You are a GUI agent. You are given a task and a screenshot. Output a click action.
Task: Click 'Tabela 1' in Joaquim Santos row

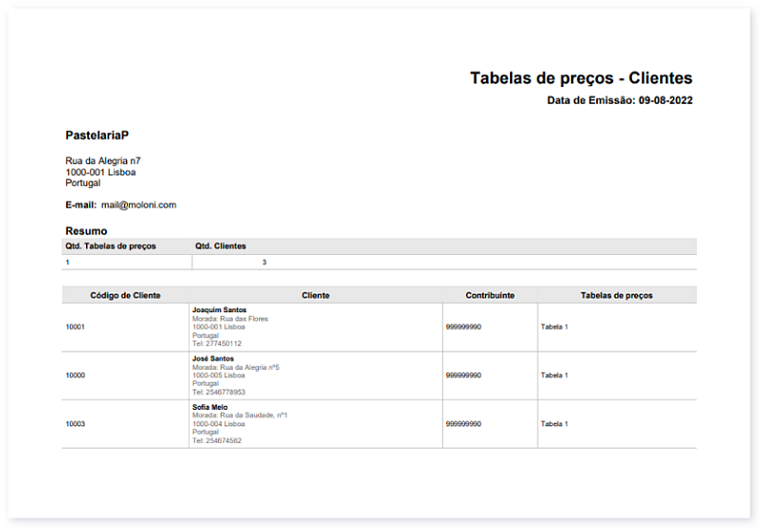pos(554,327)
